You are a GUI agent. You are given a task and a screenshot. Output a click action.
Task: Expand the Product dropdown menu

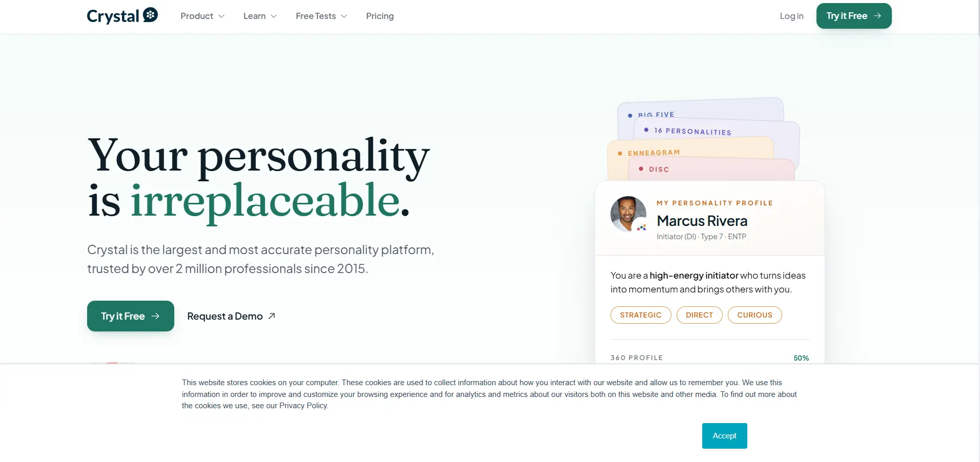point(202,16)
